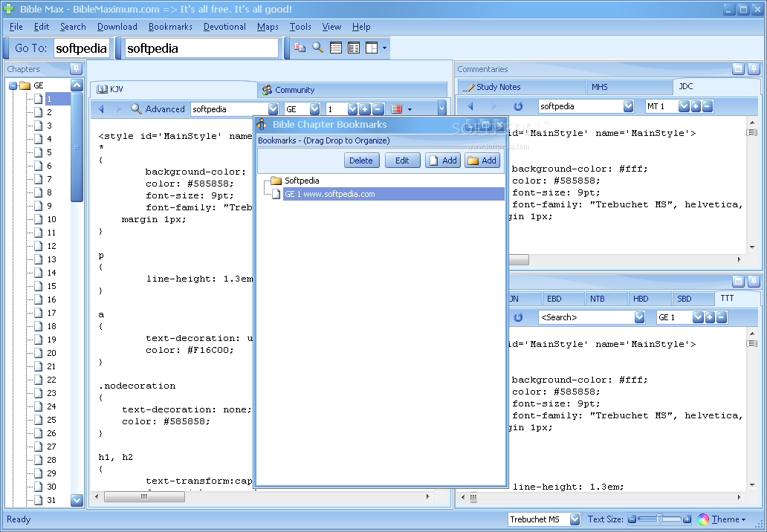The width and height of the screenshot is (767, 532).
Task: Select the single-column layout toolbar icon
Action: (336, 48)
